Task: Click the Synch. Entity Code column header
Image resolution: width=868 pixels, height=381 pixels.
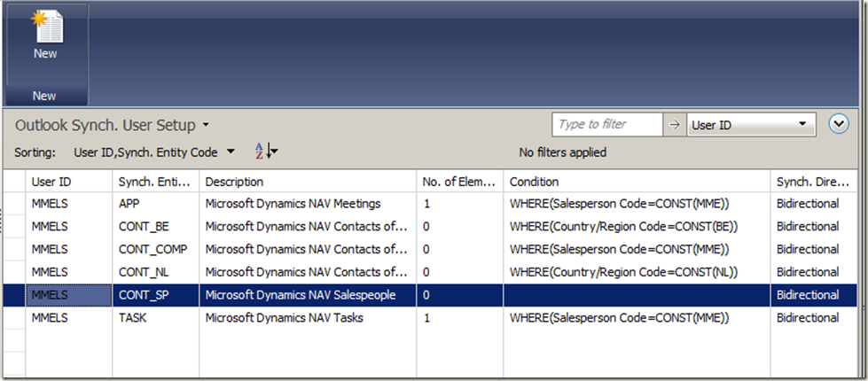Action: tap(154, 181)
